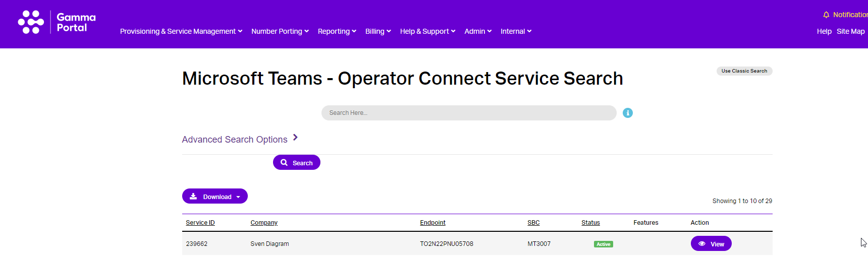The width and height of the screenshot is (868, 257).
Task: Open the Billing menu
Action: 378,31
